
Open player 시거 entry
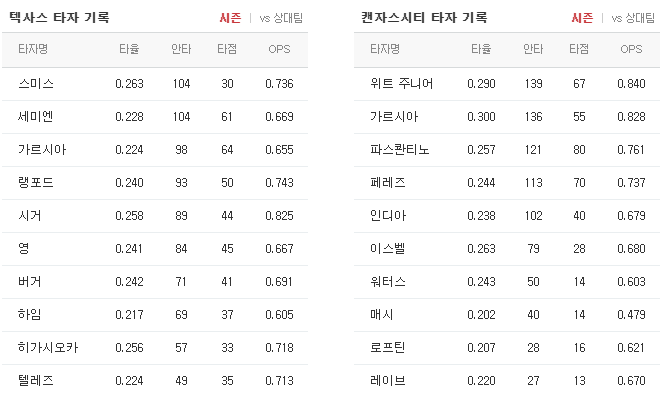tap(29, 215)
